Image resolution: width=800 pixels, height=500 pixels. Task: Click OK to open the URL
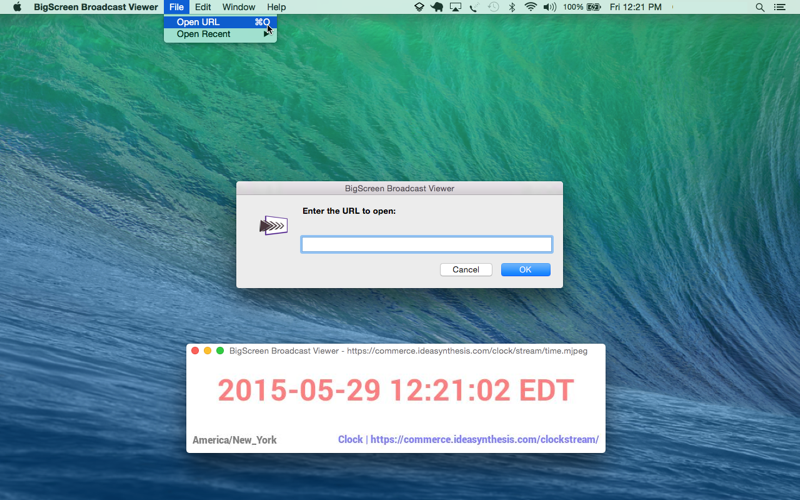click(x=526, y=269)
